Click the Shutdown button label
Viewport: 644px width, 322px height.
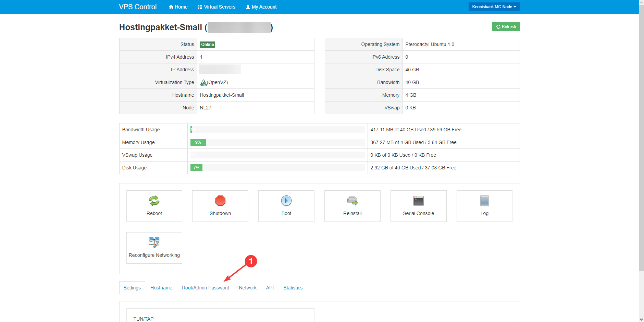point(220,213)
